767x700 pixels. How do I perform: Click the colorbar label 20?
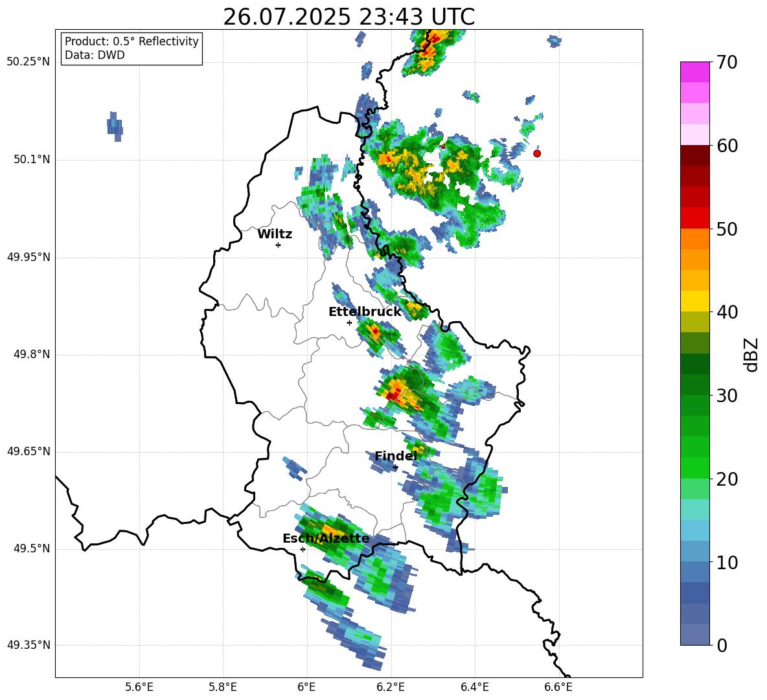727,479
